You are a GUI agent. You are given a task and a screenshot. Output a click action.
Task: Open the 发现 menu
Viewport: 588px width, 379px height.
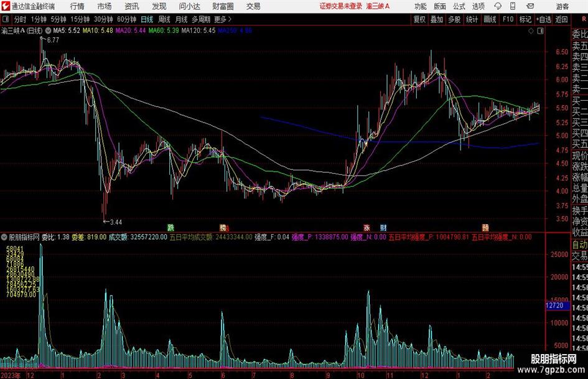tap(159, 6)
